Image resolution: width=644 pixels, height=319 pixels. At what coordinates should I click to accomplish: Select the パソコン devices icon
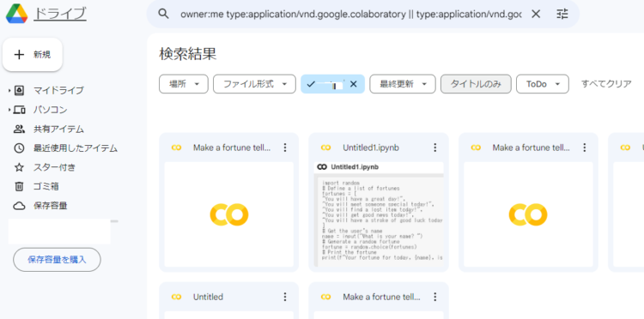click(19, 110)
